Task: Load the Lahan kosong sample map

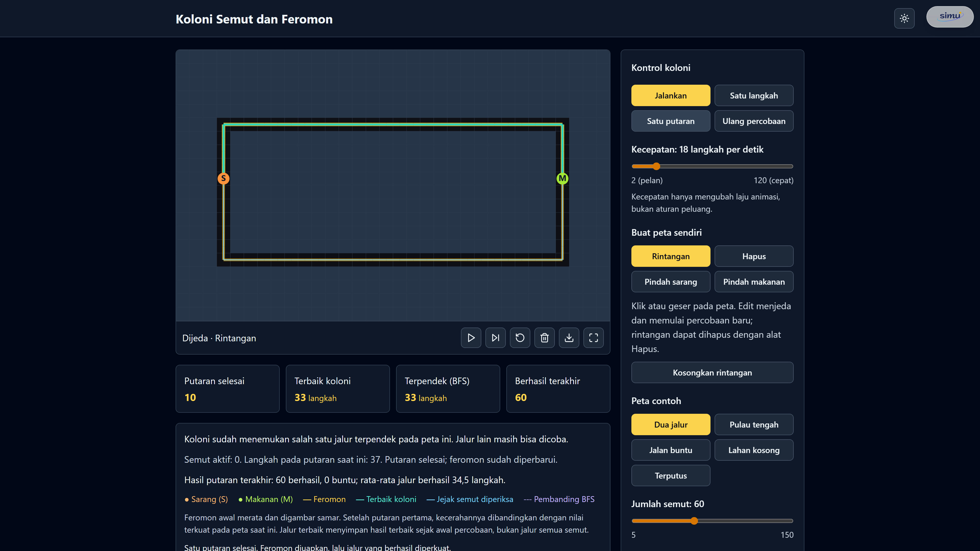Action: [x=754, y=450]
